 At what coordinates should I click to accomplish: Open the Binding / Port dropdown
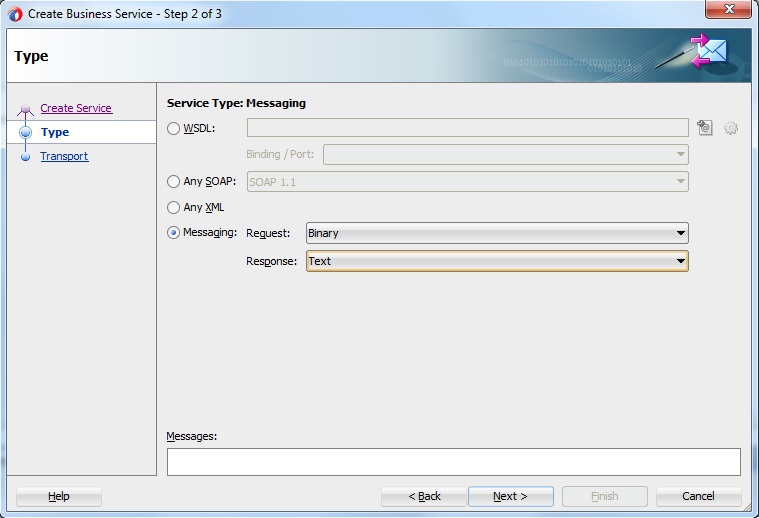click(506, 154)
